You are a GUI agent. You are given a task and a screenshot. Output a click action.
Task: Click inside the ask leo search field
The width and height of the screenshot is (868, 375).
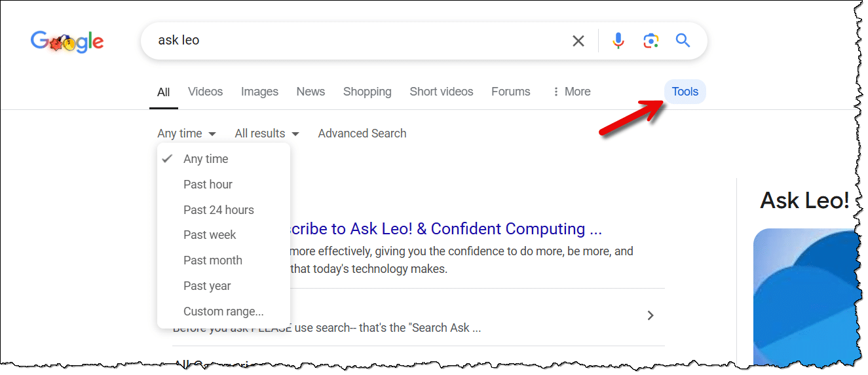(360, 41)
